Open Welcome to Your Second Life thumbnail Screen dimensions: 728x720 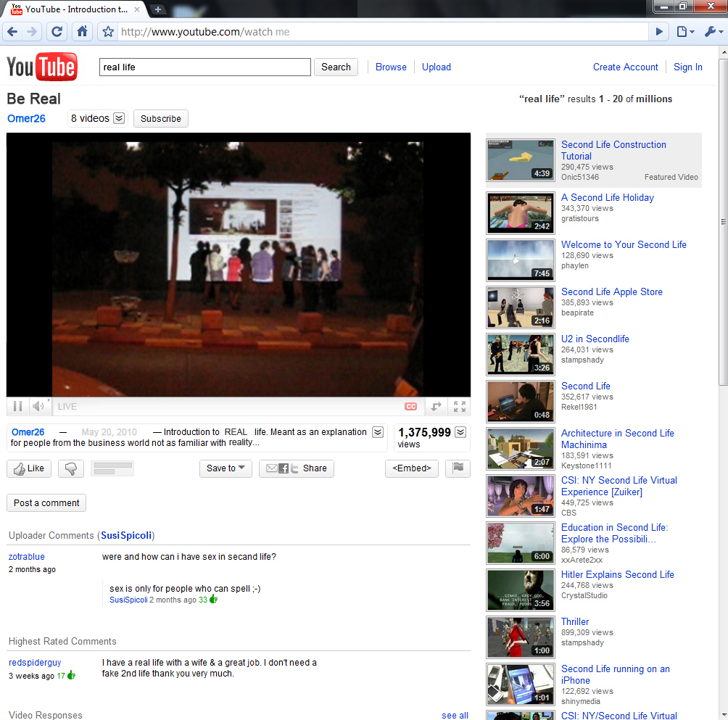(521, 260)
